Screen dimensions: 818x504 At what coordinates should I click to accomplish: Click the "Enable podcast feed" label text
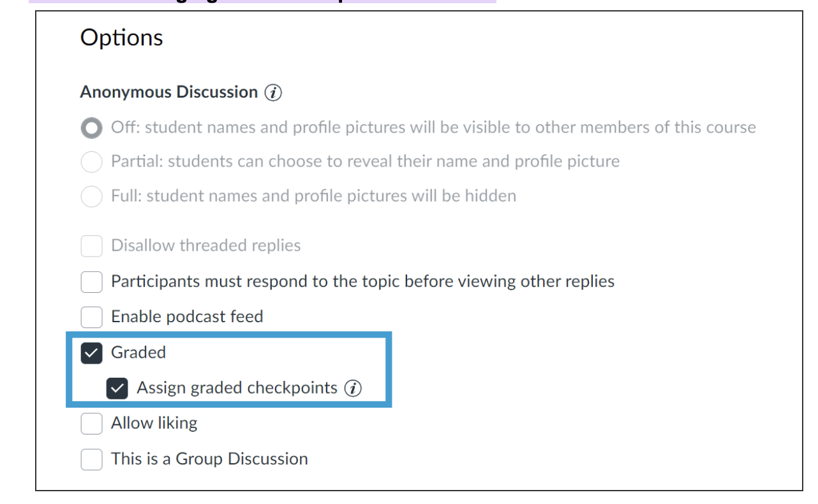[x=186, y=316]
